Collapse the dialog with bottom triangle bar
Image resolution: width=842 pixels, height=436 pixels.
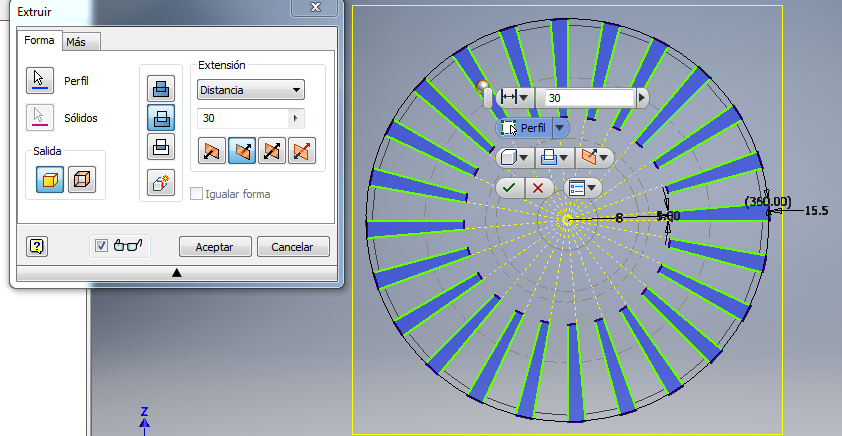point(177,273)
